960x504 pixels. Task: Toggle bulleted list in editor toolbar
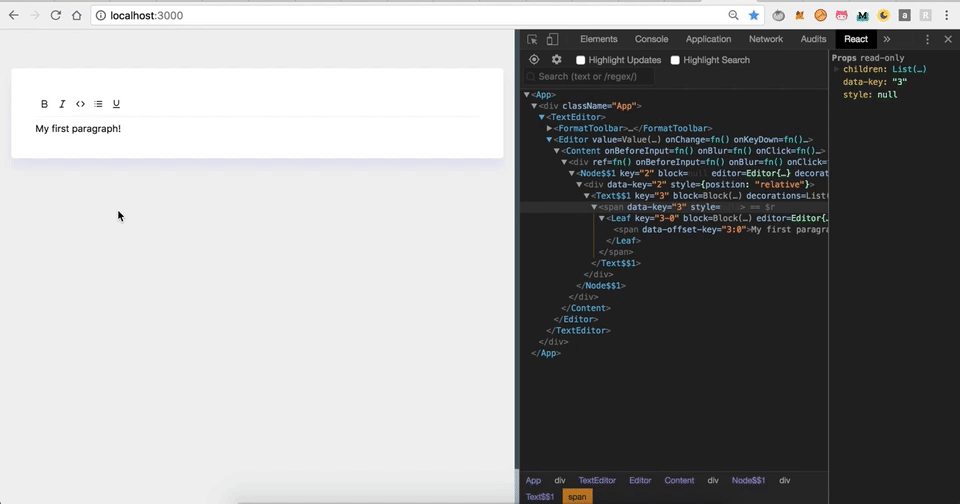point(98,104)
